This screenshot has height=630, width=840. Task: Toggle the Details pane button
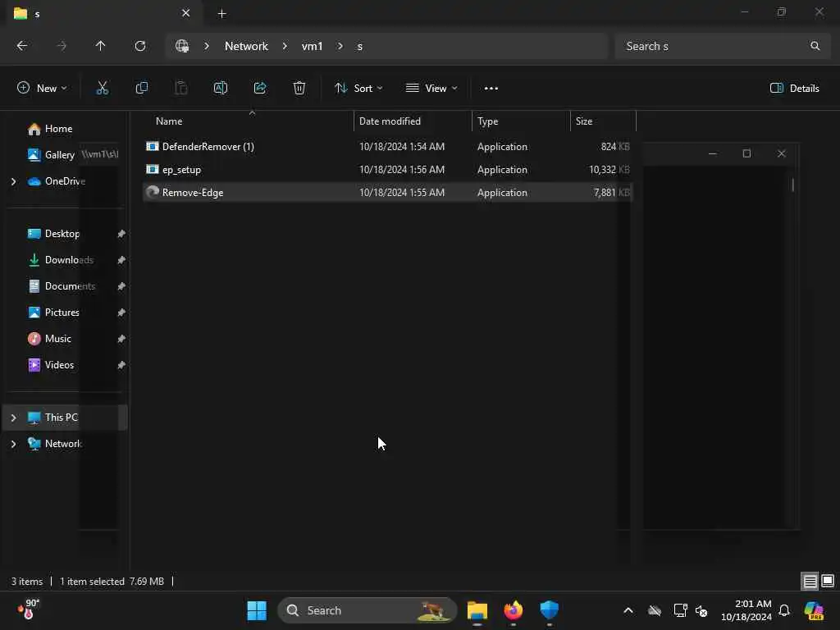[794, 89]
